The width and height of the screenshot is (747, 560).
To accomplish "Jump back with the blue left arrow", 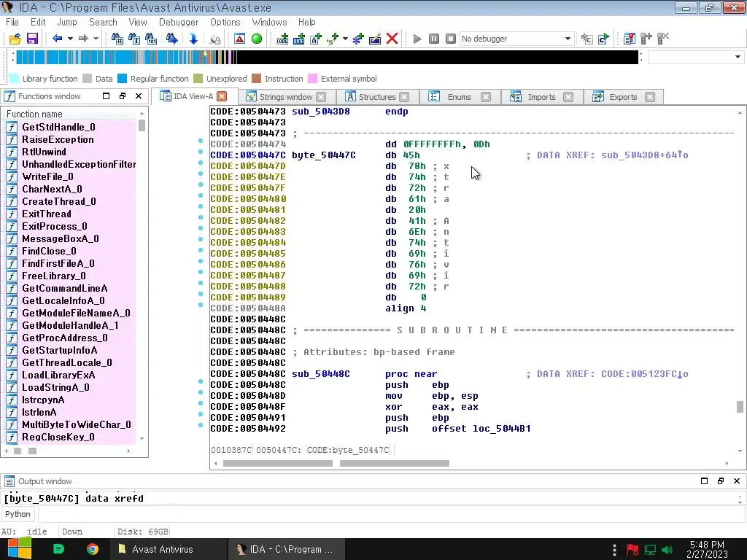I will [57, 39].
